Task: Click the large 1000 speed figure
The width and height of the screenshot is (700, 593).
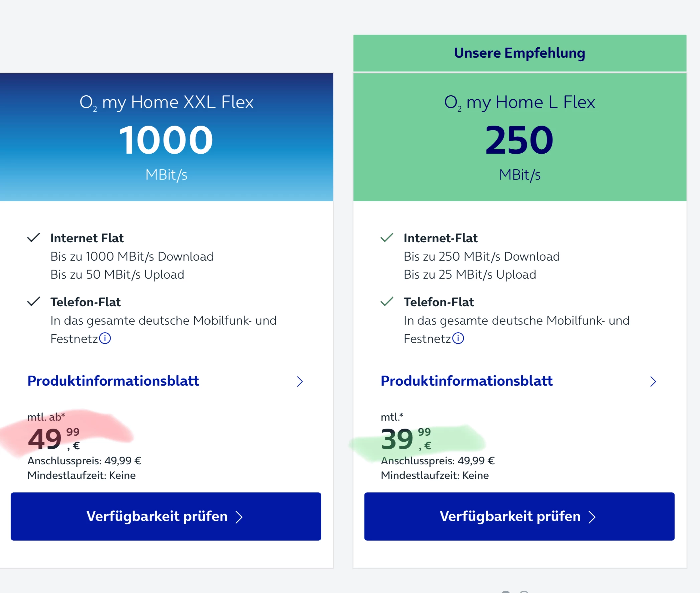Action: (166, 140)
